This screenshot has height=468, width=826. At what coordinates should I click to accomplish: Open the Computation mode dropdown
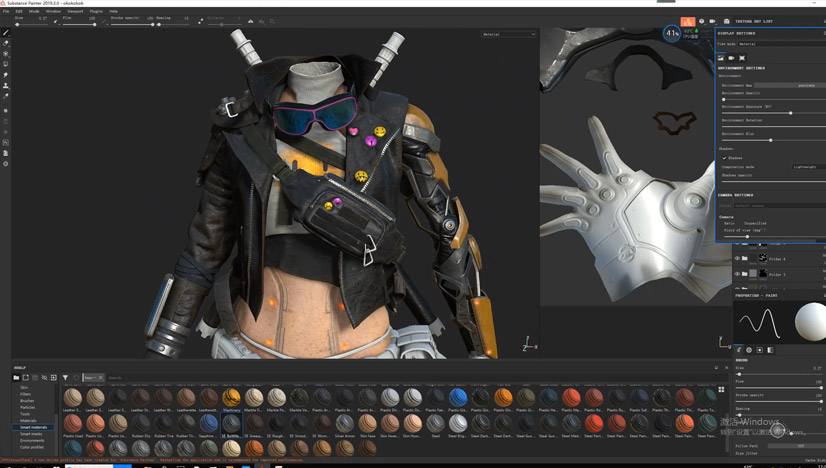point(809,167)
